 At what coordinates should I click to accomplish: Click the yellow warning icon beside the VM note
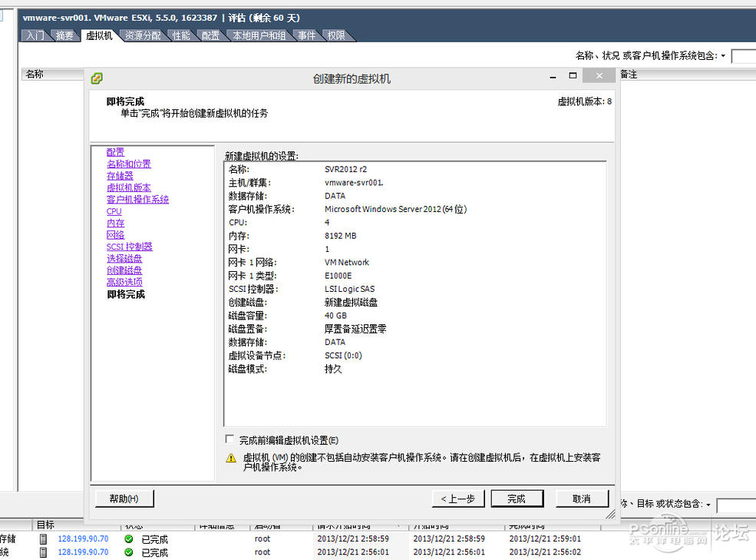point(231,458)
